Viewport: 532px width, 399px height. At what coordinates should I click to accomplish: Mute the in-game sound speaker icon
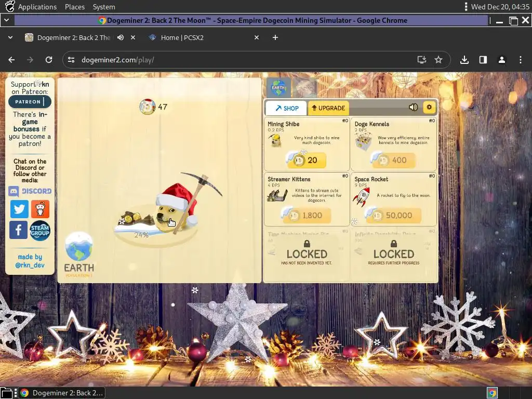click(413, 107)
